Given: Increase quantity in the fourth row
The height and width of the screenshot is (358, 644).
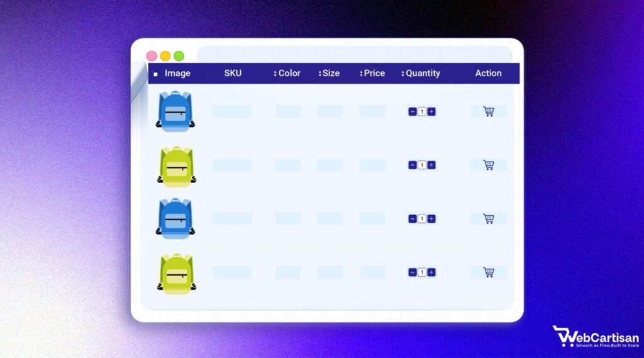Looking at the screenshot, I should tap(431, 272).
